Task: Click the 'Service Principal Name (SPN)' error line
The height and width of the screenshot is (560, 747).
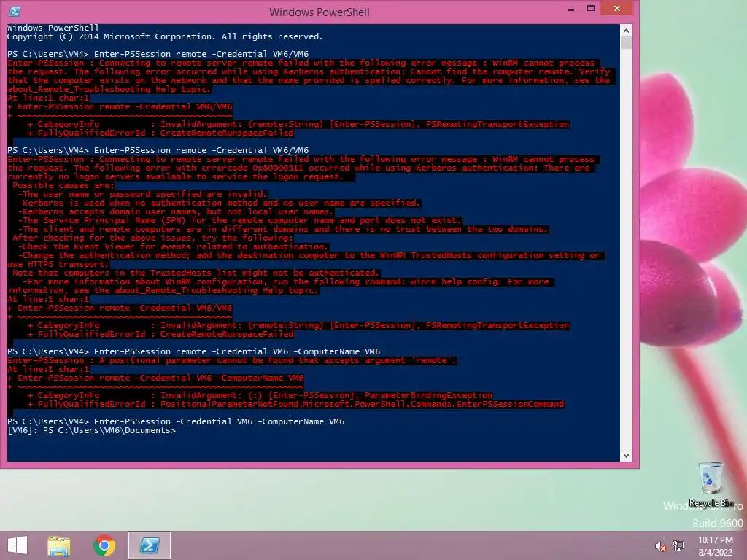Action: 239,220
